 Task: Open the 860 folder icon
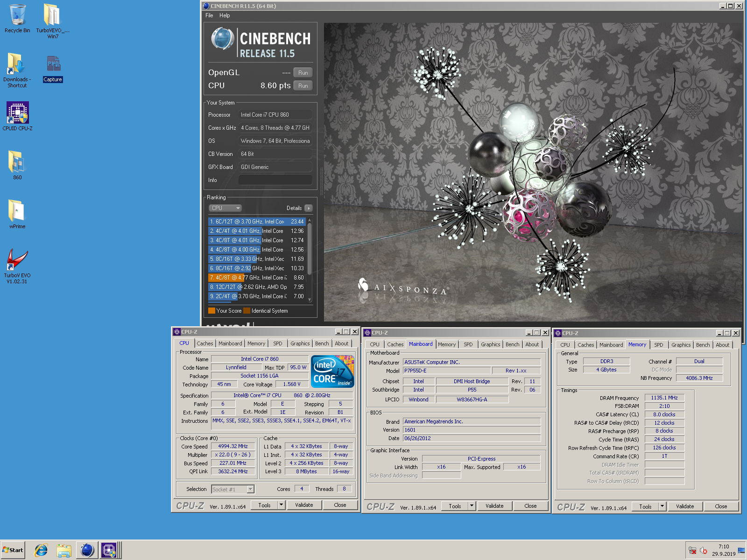pos(17,165)
